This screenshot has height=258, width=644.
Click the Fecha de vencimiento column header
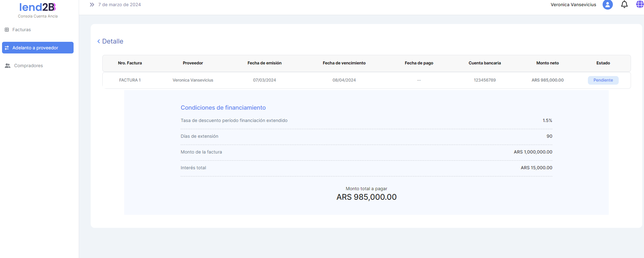pyautogui.click(x=344, y=63)
